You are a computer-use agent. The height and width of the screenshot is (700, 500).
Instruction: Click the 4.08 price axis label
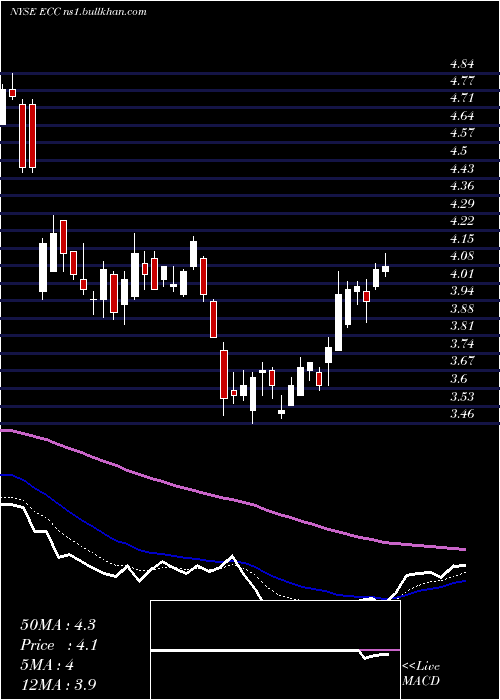tap(462, 257)
